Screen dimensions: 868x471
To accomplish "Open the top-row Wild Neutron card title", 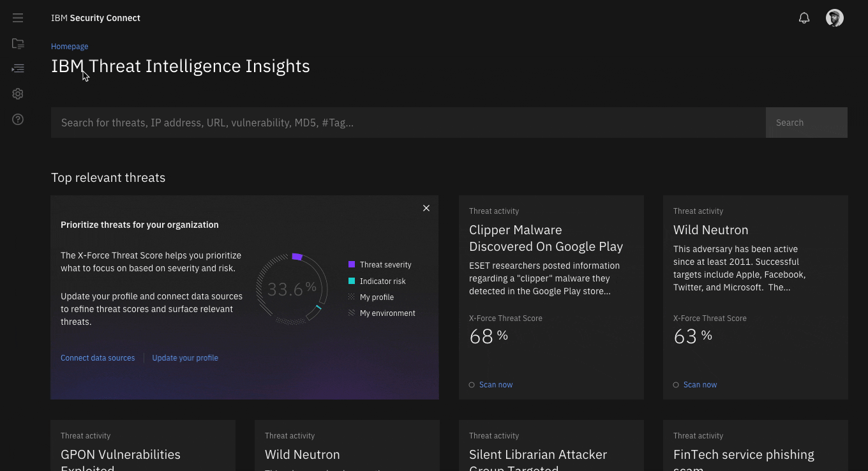I will click(x=711, y=230).
